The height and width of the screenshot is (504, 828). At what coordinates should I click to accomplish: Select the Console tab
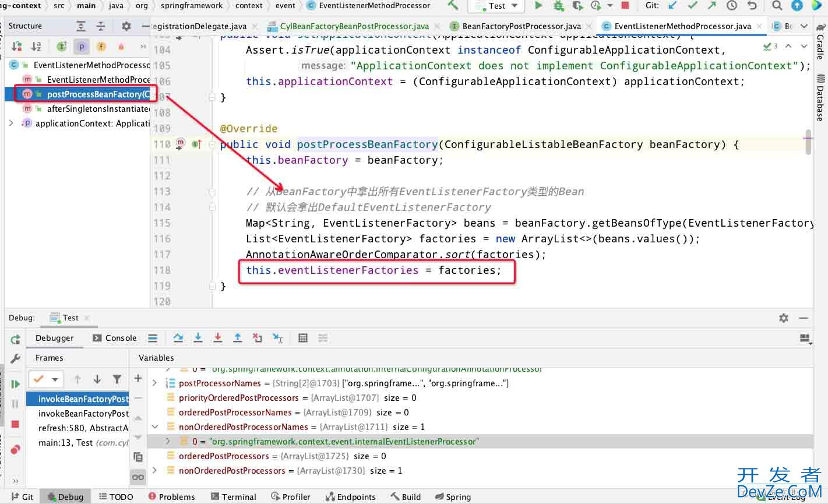[x=115, y=338]
